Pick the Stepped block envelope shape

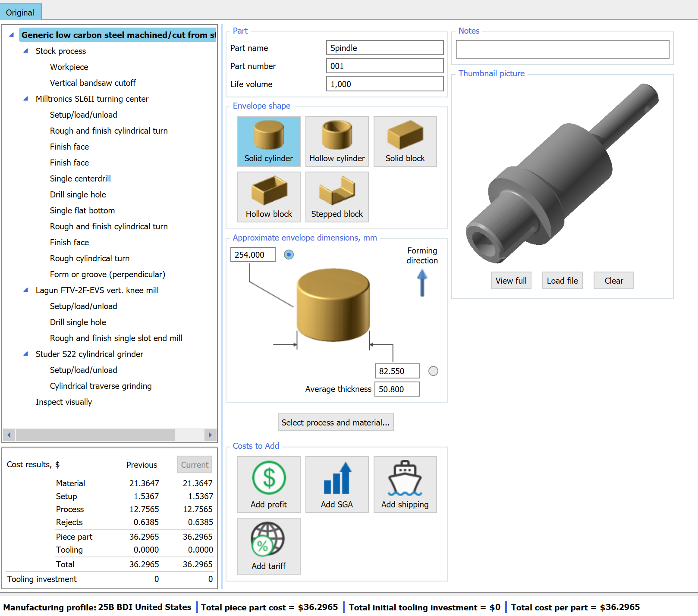[x=336, y=196]
